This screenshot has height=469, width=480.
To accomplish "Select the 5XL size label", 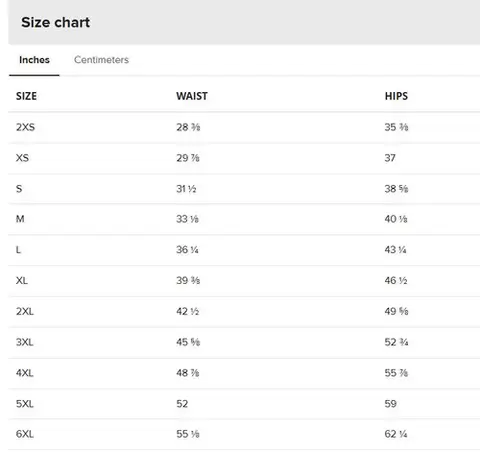I will pos(25,404).
